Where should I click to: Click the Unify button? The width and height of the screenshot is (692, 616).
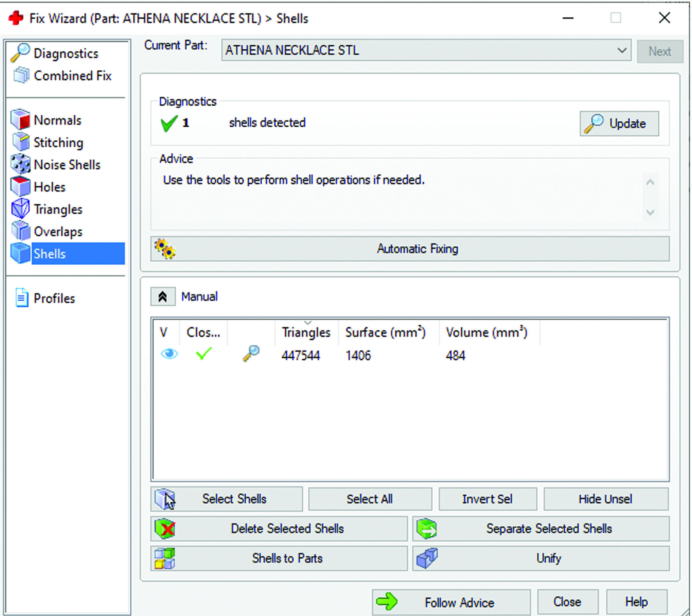point(541,558)
